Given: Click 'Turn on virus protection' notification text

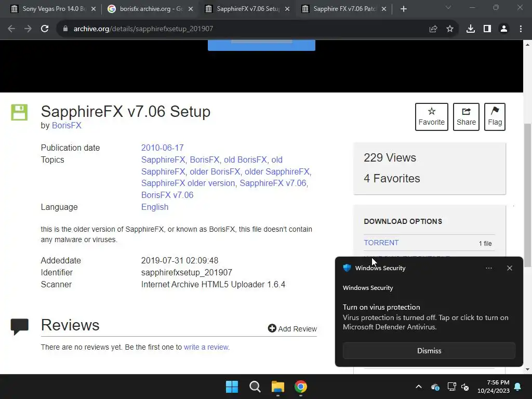Looking at the screenshot, I should 381,307.
